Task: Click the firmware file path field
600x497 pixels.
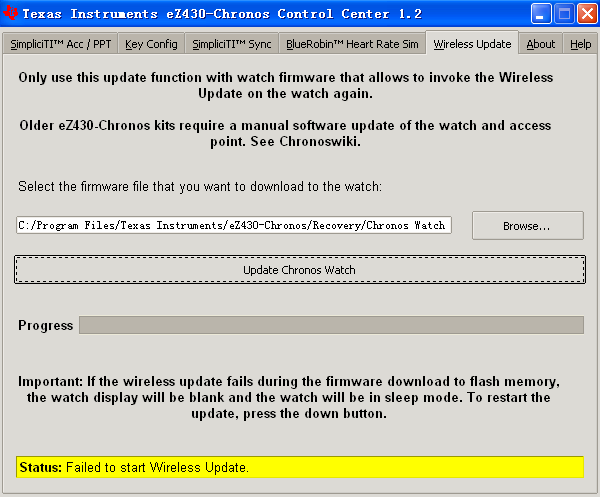Action: [x=234, y=225]
